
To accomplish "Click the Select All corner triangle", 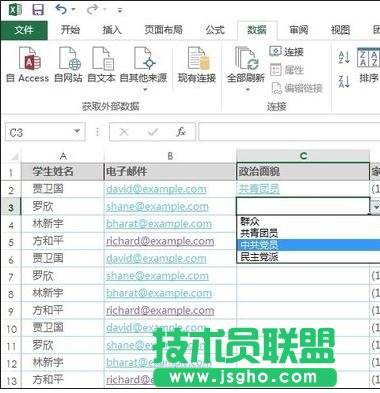I will coord(14,156).
